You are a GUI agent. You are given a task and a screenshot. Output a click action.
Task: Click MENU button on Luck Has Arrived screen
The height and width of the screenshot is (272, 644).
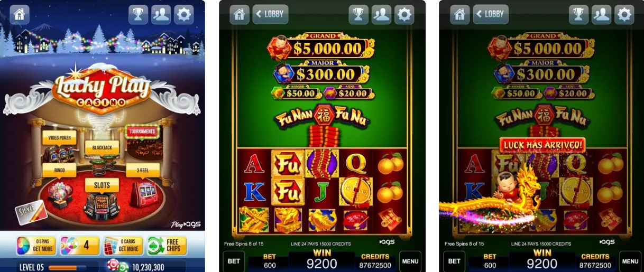pos(630,261)
